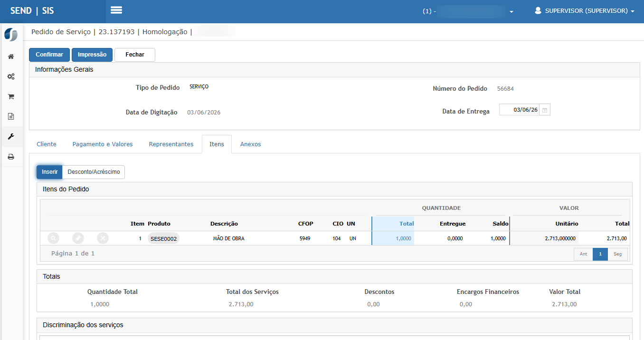Go to next page with Seg button
The height and width of the screenshot is (340, 644).
(x=617, y=254)
